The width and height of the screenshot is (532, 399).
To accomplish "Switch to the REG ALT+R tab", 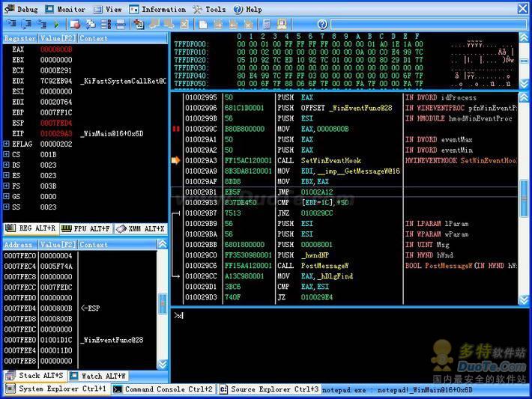I will pos(31,228).
